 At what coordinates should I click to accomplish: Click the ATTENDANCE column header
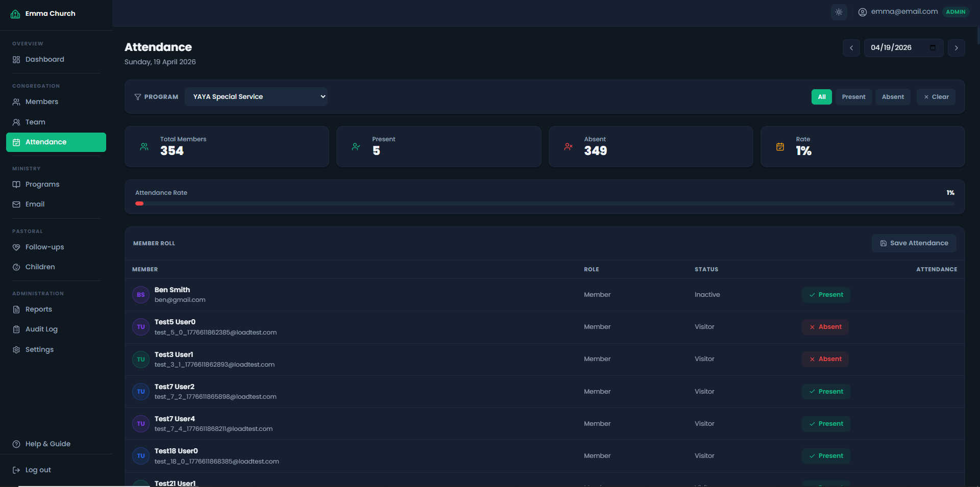937,269
